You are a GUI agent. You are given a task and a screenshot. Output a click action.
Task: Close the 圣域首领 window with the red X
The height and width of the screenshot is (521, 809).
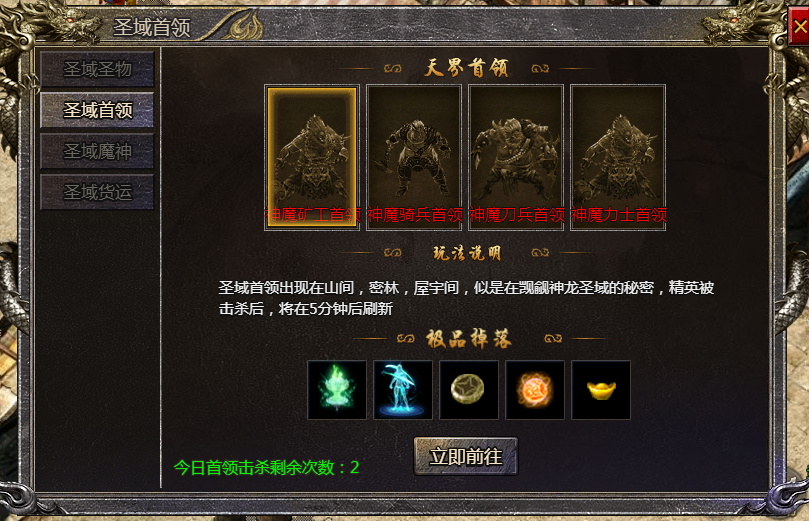(799, 26)
